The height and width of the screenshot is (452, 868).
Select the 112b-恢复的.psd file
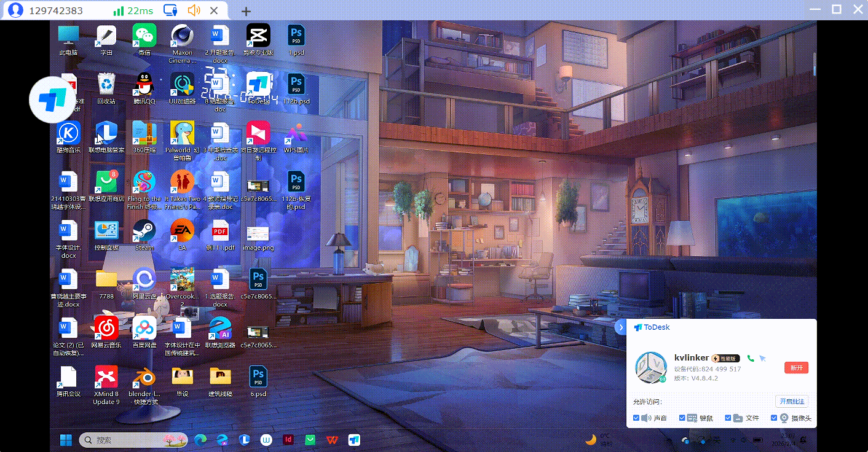(x=296, y=190)
